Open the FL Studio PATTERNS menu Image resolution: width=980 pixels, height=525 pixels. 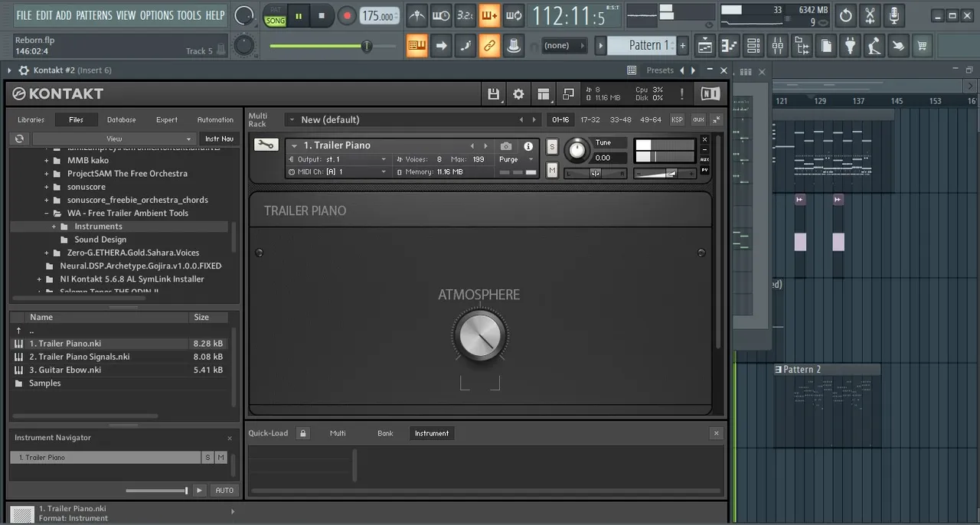[x=94, y=15]
